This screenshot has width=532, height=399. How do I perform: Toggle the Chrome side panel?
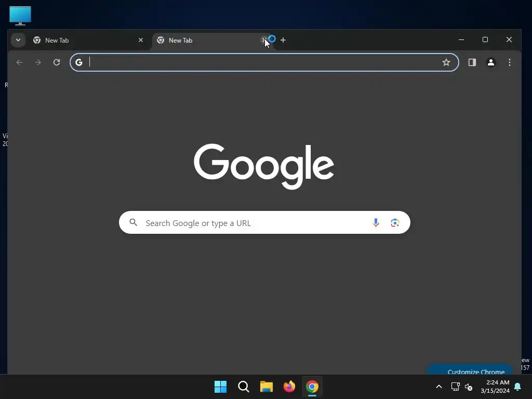[x=472, y=62]
